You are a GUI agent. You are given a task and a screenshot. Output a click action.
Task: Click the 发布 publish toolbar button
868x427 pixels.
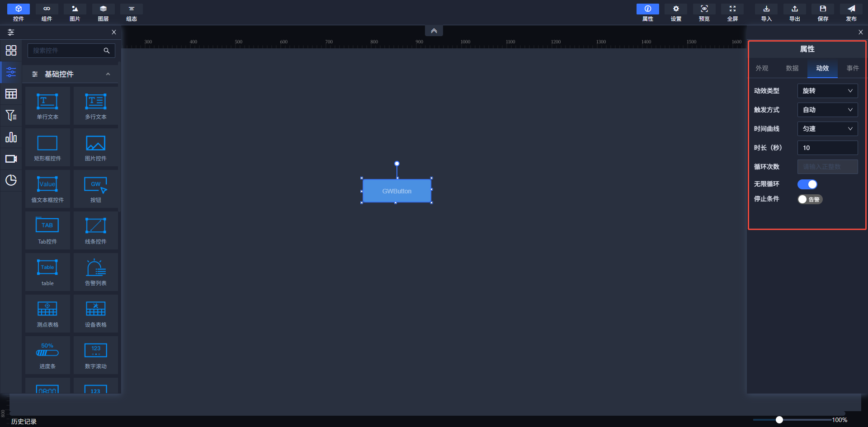[x=851, y=13]
